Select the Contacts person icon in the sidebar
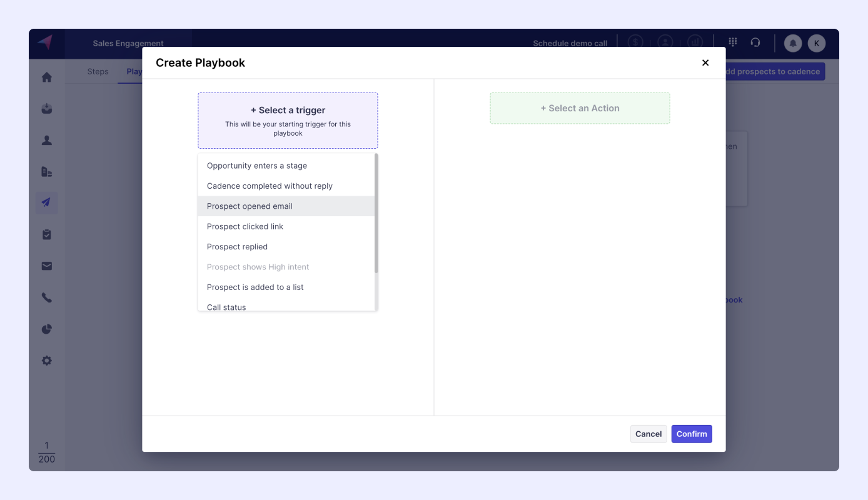This screenshot has height=500, width=868. pyautogui.click(x=46, y=140)
